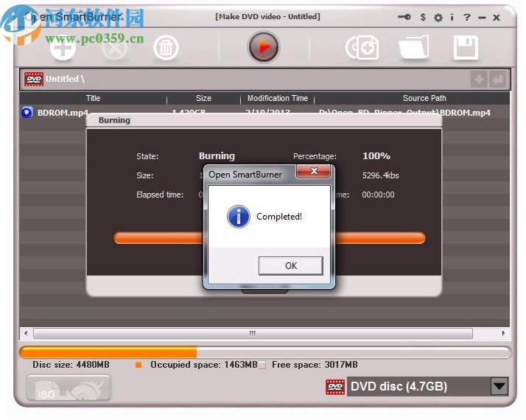Click the copy disc icon
Screen dimensions: 526x420
pos(362,48)
